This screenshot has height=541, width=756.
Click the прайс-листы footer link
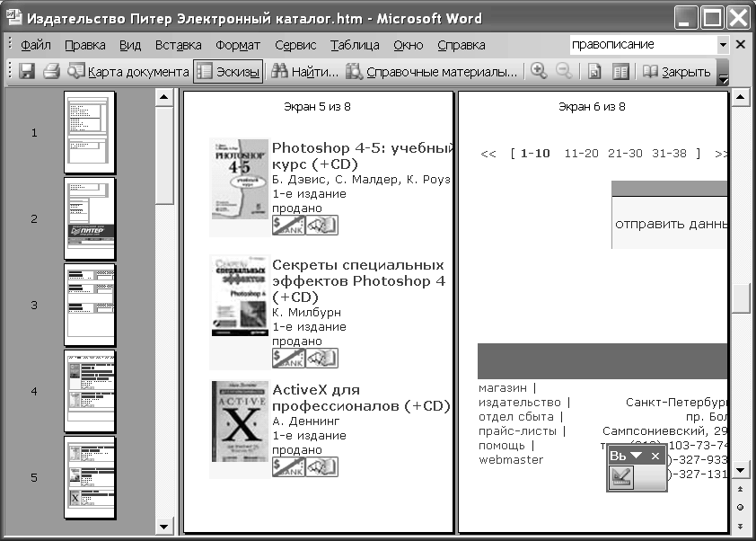click(517, 431)
